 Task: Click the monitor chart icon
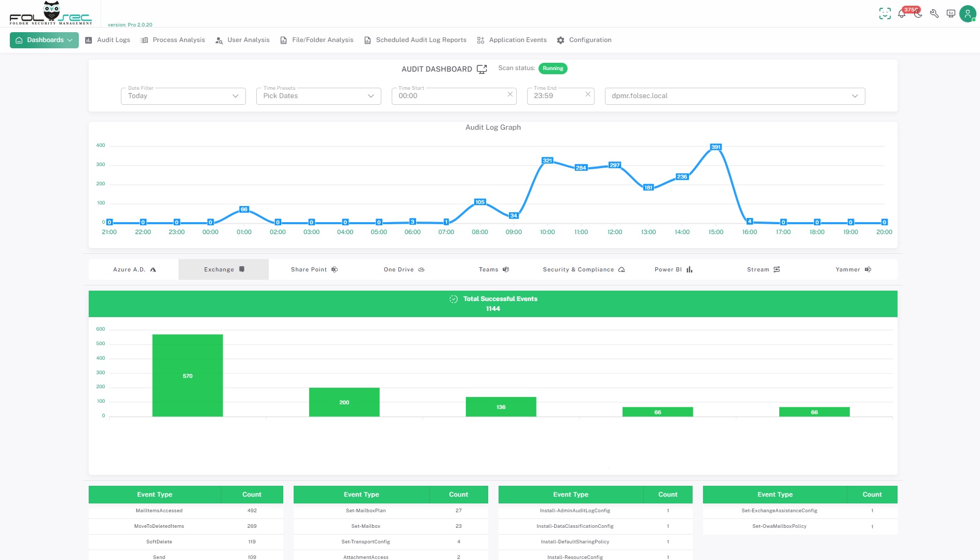pyautogui.click(x=950, y=14)
